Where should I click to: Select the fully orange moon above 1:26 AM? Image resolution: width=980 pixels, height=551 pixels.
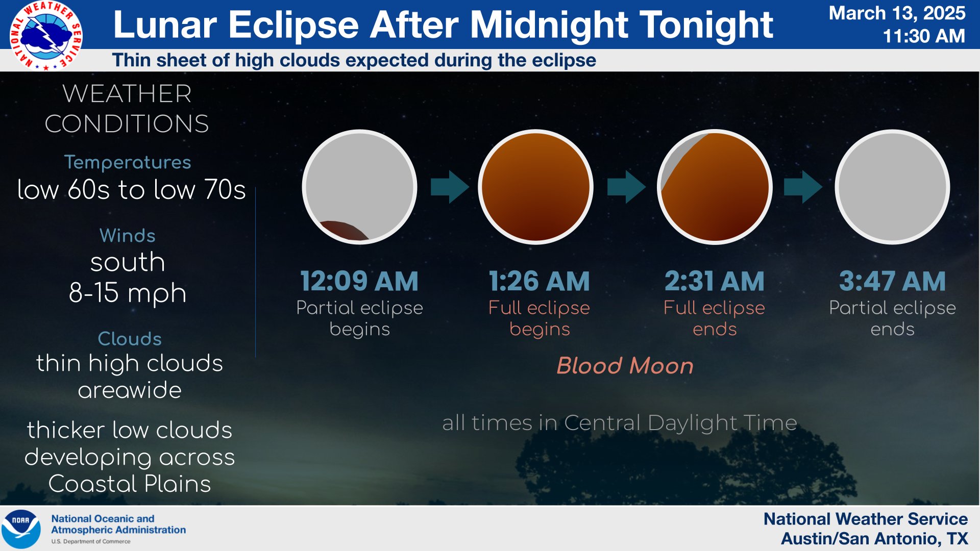pyautogui.click(x=536, y=187)
